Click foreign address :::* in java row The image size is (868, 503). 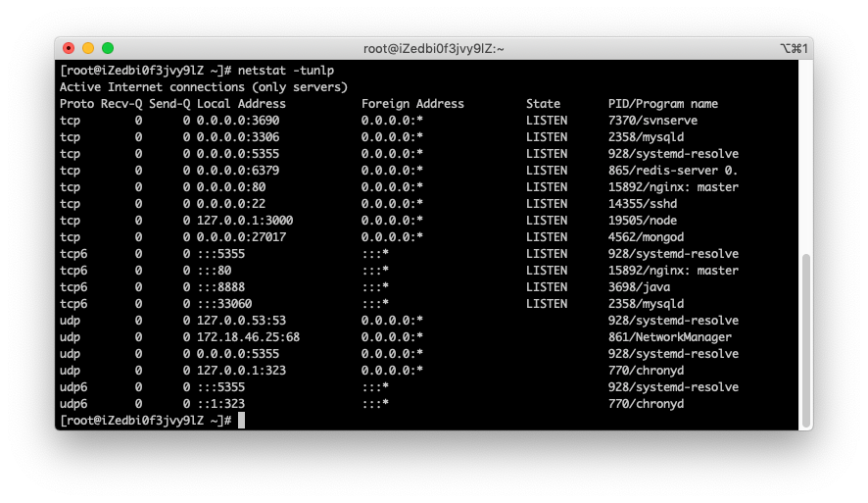pos(375,287)
